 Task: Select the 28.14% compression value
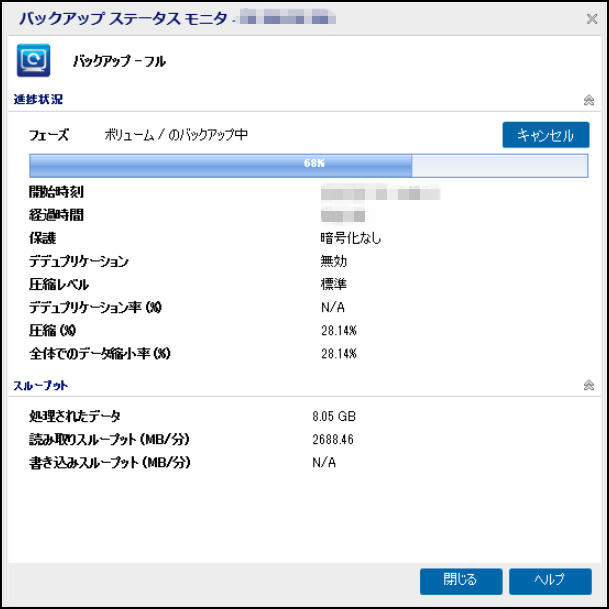point(339,331)
